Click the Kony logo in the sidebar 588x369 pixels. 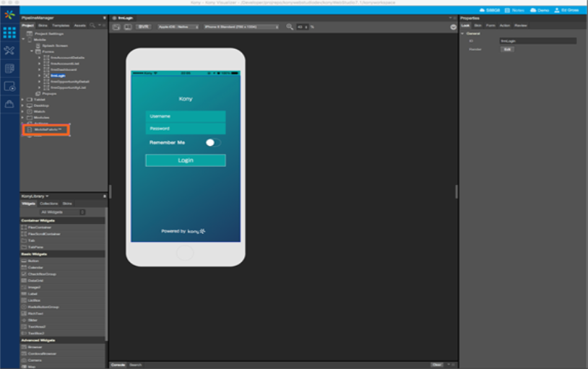pyautogui.click(x=9, y=14)
